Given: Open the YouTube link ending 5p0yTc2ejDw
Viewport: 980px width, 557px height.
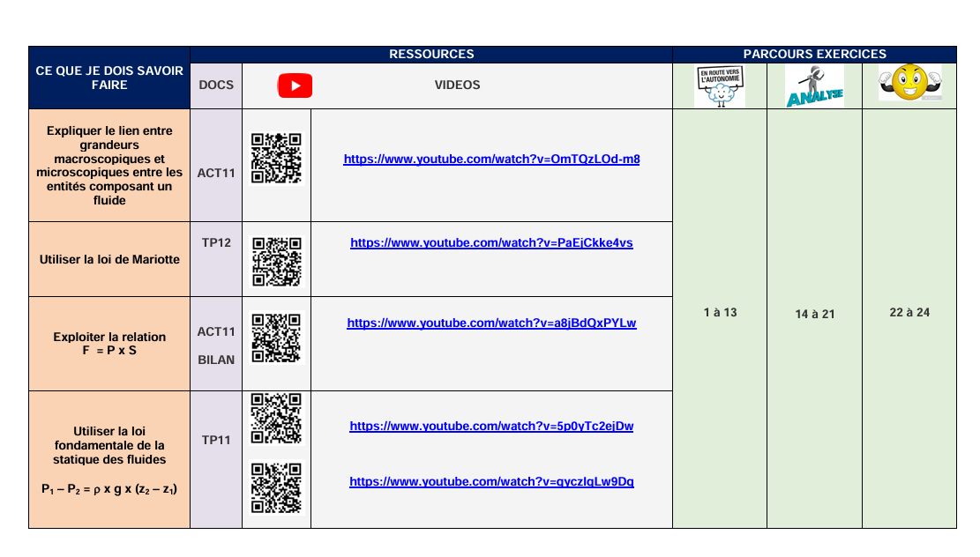Looking at the screenshot, I should pyautogui.click(x=491, y=427).
